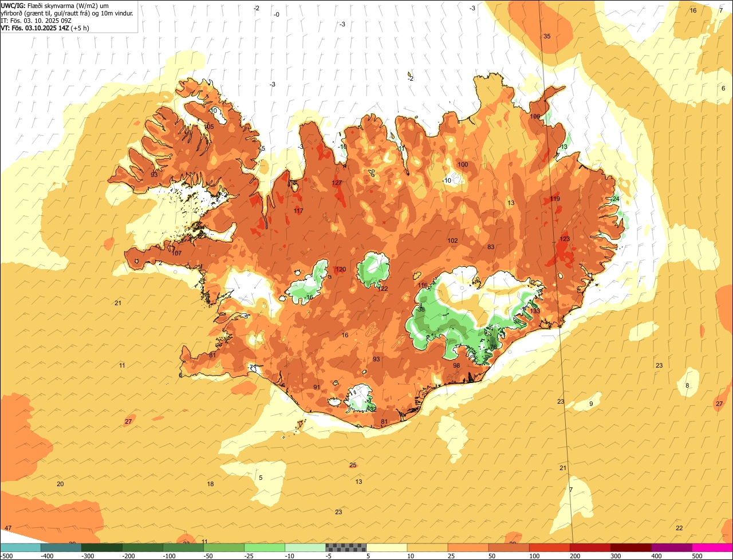Image resolution: width=733 pixels, height=560 pixels.
Task: Click the 133 value near the southeast coast
Action: tap(535, 311)
